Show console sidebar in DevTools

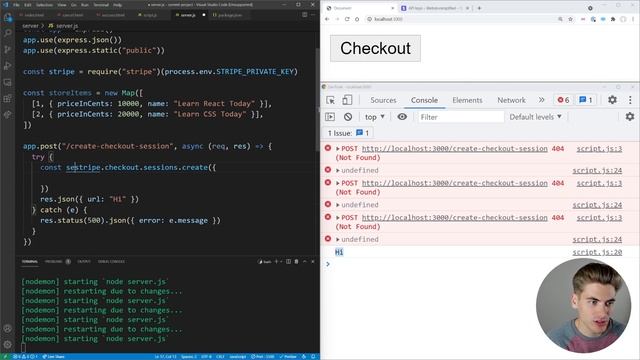[x=330, y=117]
